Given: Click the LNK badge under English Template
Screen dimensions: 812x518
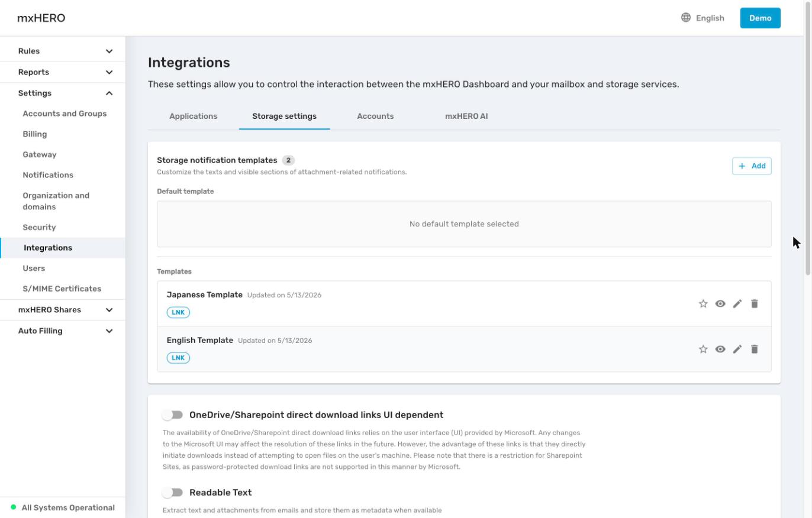Looking at the screenshot, I should point(178,358).
